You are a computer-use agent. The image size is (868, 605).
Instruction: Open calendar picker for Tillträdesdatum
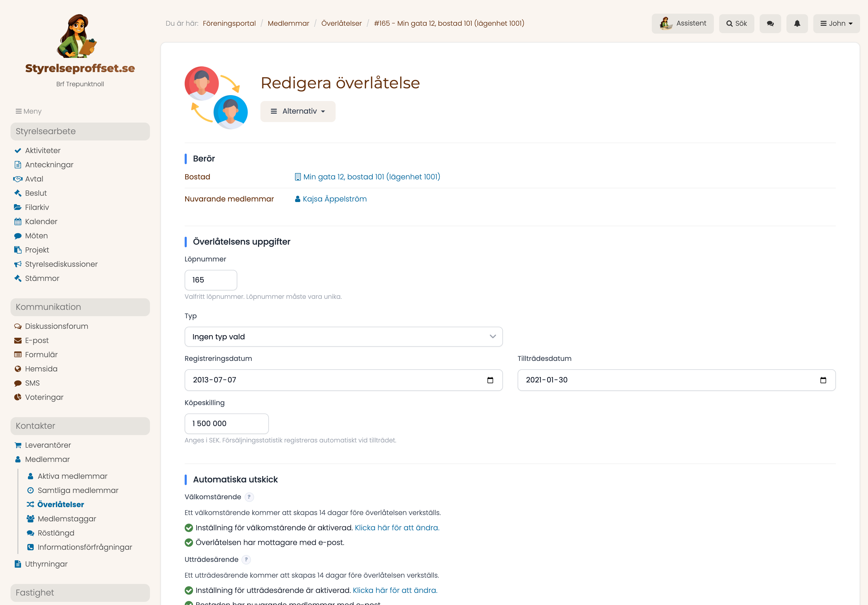pos(823,380)
